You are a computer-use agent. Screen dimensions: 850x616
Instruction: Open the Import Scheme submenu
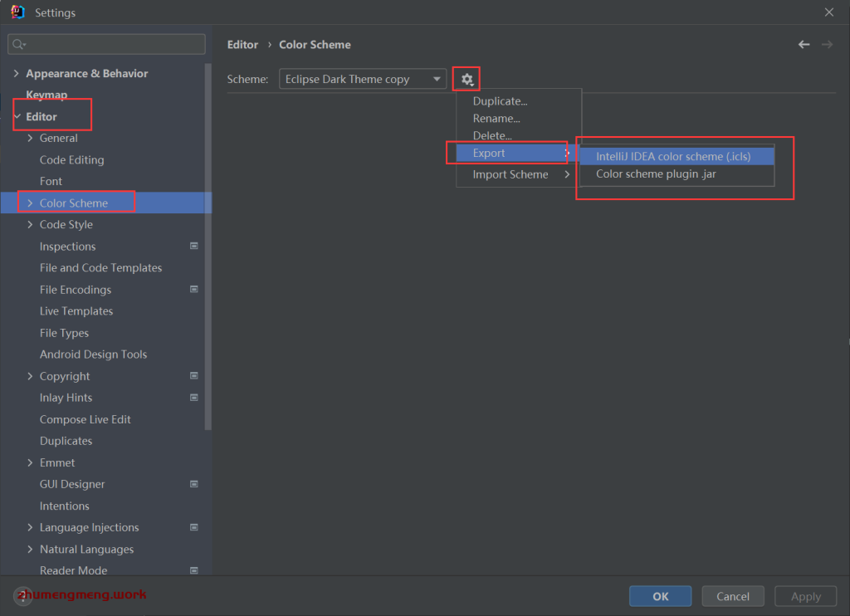tap(511, 174)
